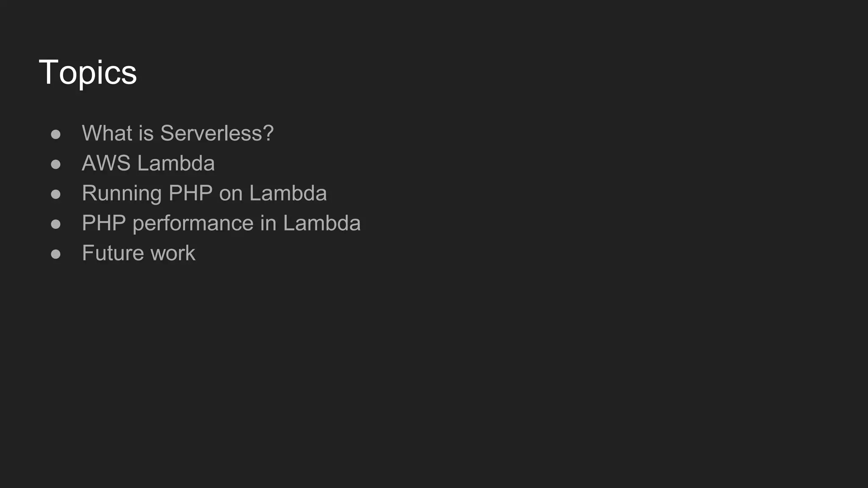The width and height of the screenshot is (868, 488).
Task: Click the bullet dot before 'Running PHP on Lambda'
Action: pyautogui.click(x=56, y=194)
